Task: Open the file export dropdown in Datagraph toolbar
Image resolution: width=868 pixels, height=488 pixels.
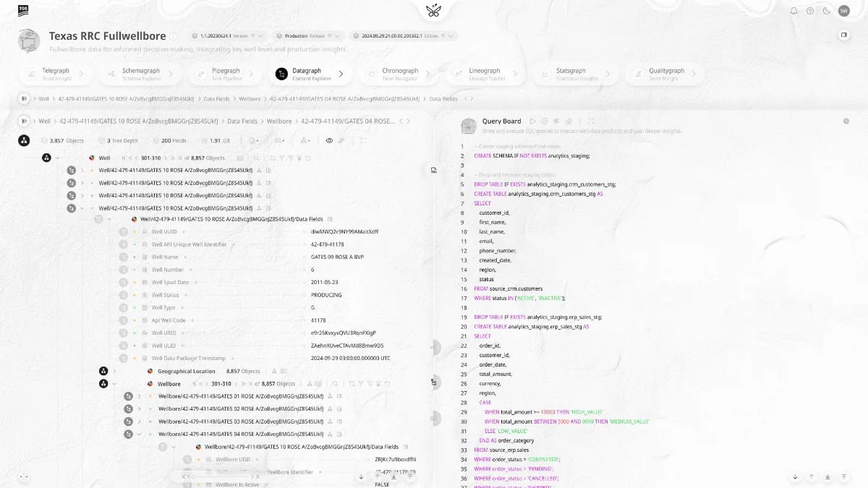Action: click(x=255, y=140)
